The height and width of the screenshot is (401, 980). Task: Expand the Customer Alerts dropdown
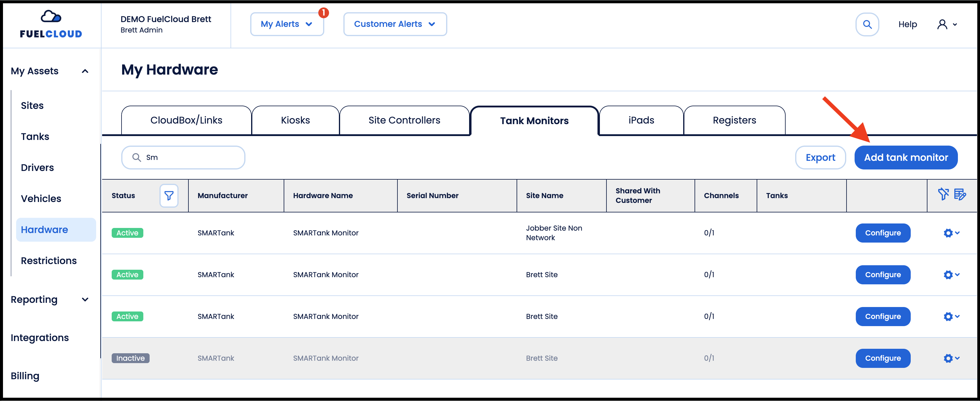tap(395, 24)
